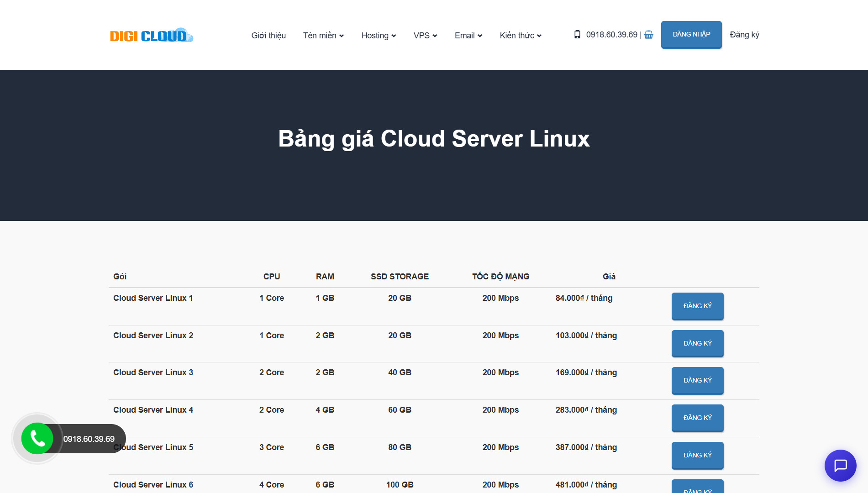Viewport: 868px width, 493px height.
Task: Click the ĐĂNG NHẬP button
Action: coord(691,34)
